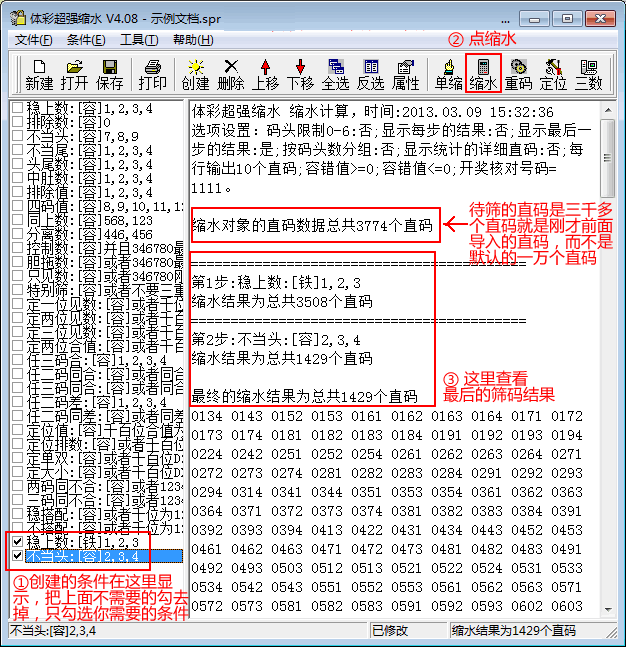The height and width of the screenshot is (647, 626).
Task: Click the 第2步:不当头:[容]2,3,4 line
Action: [276, 340]
